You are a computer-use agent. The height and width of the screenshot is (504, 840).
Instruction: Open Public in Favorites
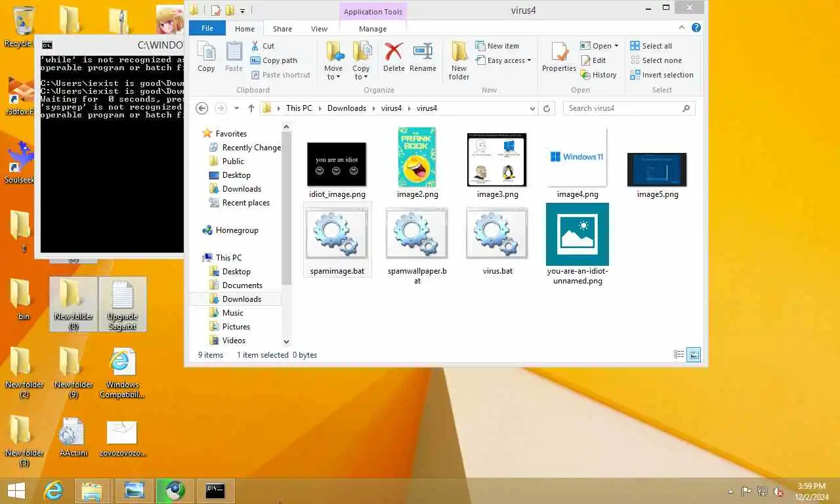pos(226,161)
